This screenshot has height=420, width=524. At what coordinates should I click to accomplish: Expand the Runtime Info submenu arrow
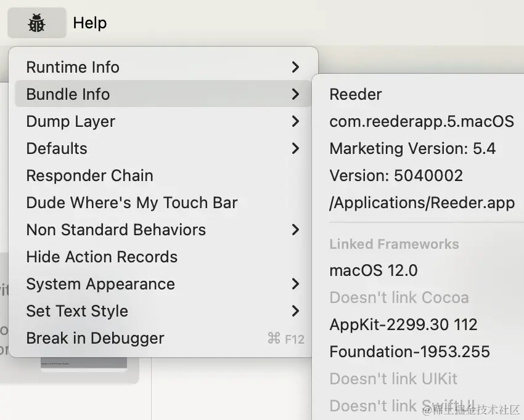(295, 67)
